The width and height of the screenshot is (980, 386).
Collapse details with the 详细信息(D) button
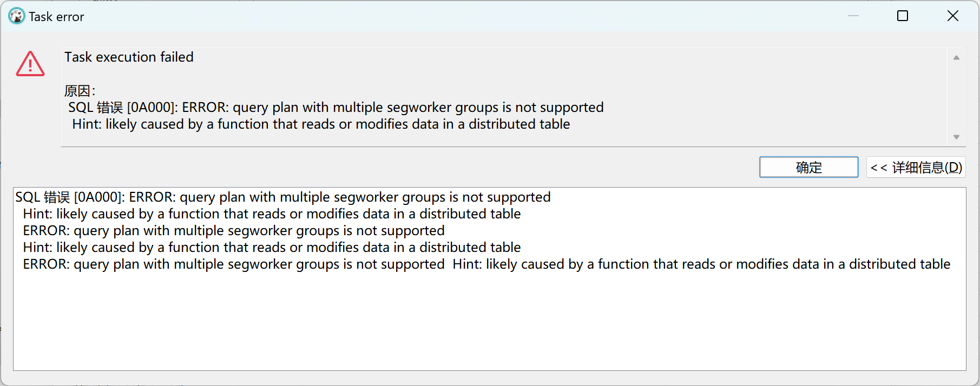point(916,168)
